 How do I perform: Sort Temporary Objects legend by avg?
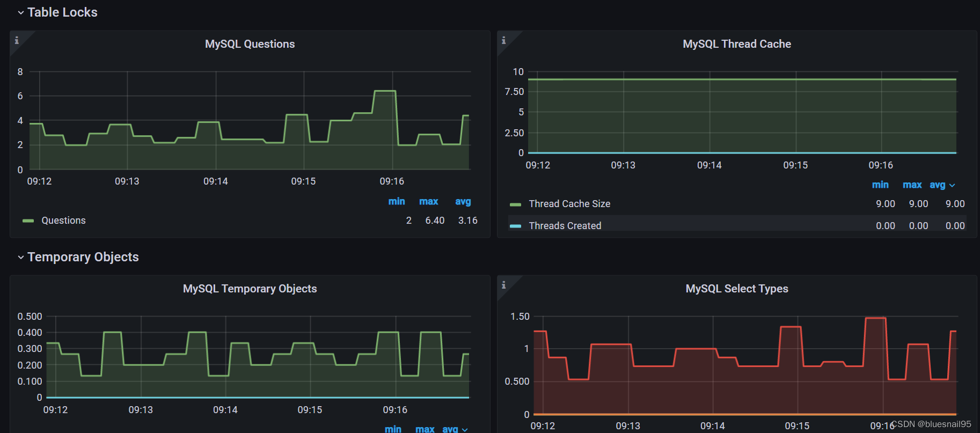[x=450, y=429]
